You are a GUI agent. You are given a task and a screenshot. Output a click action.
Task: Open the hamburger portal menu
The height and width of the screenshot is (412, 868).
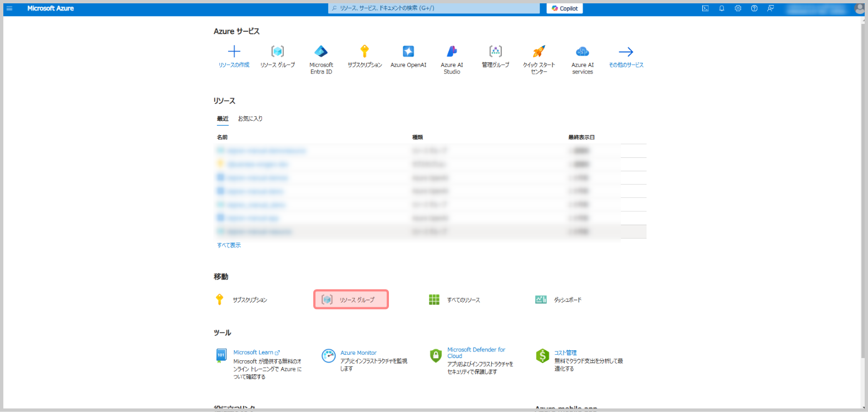(x=9, y=8)
